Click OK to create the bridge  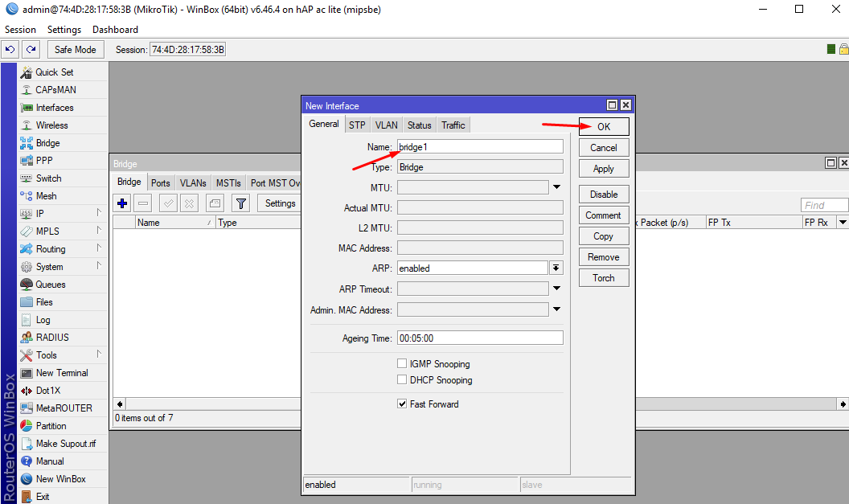[604, 127]
